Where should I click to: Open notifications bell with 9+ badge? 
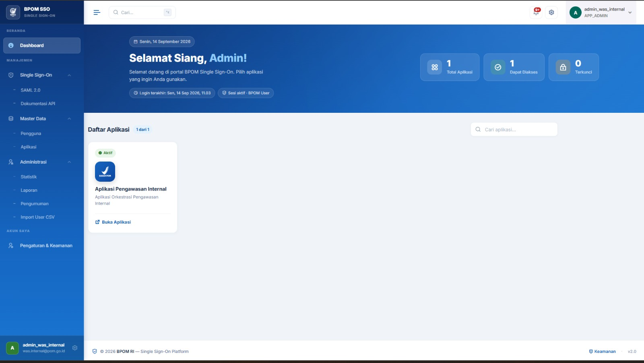coord(536,12)
